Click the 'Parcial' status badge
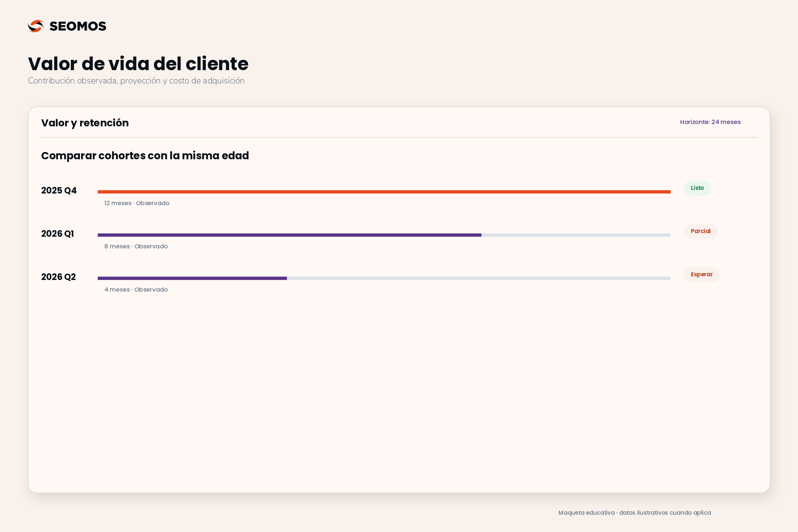Viewport: 798px width, 532px height. pos(701,231)
